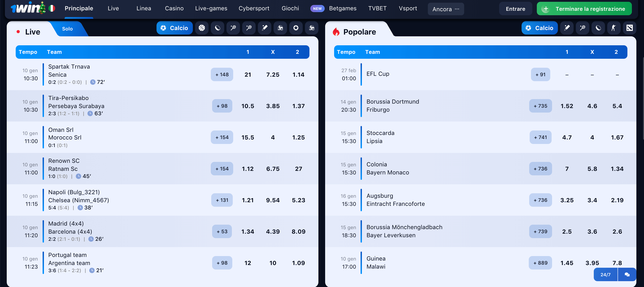644x287 pixels.
Task: Select Counter-Strike shooter icon in Popolare panel
Action: click(614, 28)
